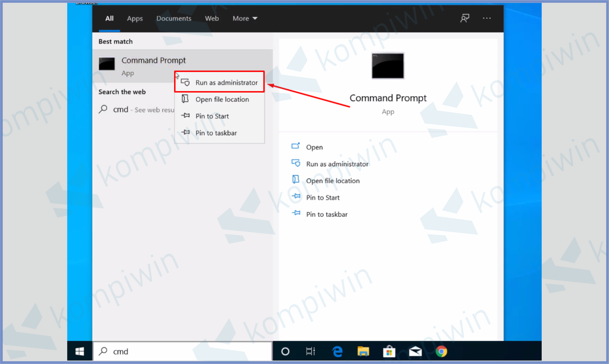Select Command Prompt best match result
Image resolution: width=609 pixels, height=364 pixels.
182,66
